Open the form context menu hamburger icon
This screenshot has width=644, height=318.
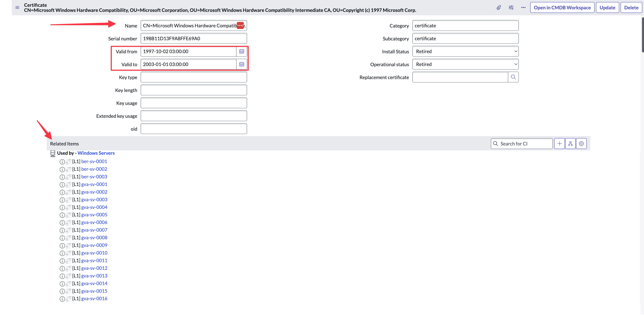(x=17, y=7)
